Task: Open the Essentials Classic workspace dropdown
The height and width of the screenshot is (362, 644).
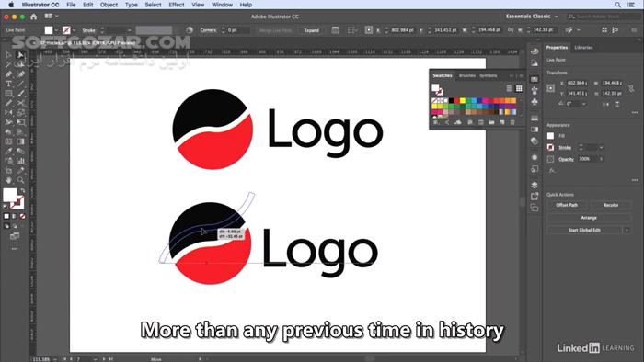Action: 532,17
